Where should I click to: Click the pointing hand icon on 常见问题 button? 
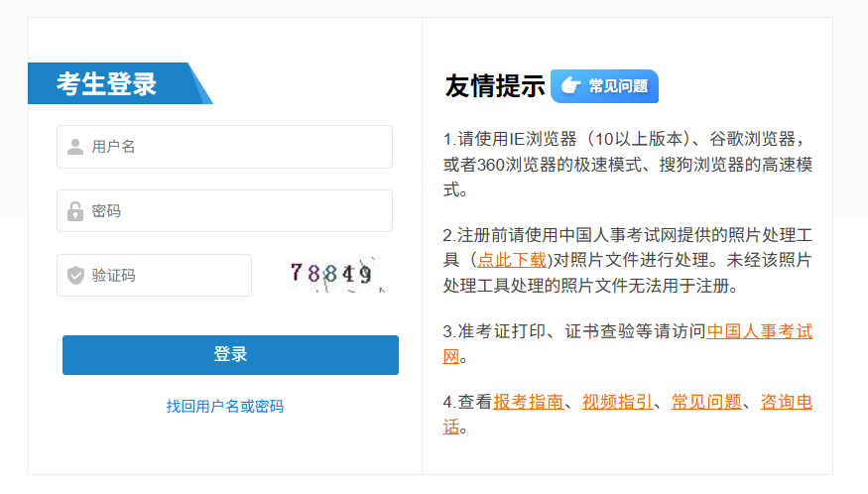[570, 86]
